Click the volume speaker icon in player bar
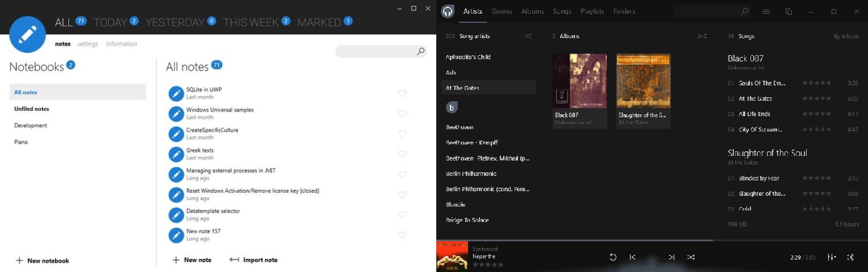The height and width of the screenshot is (272, 868). coord(850,257)
